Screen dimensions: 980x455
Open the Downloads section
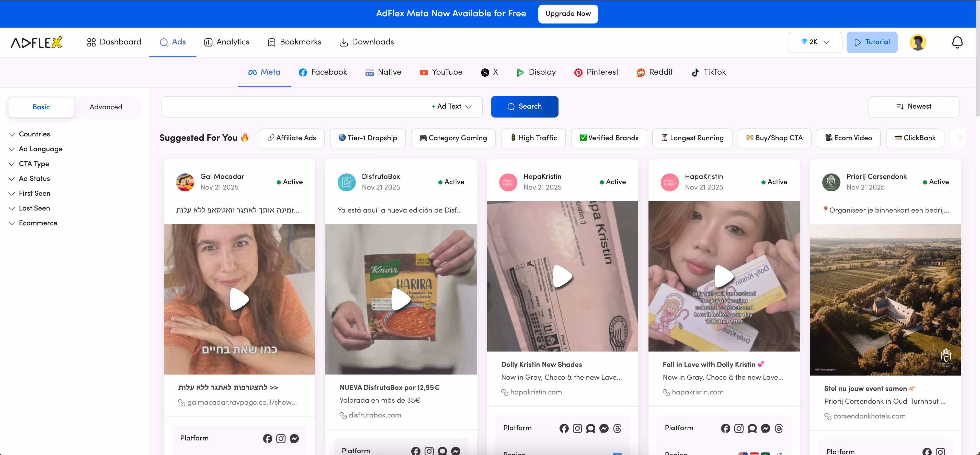[366, 42]
